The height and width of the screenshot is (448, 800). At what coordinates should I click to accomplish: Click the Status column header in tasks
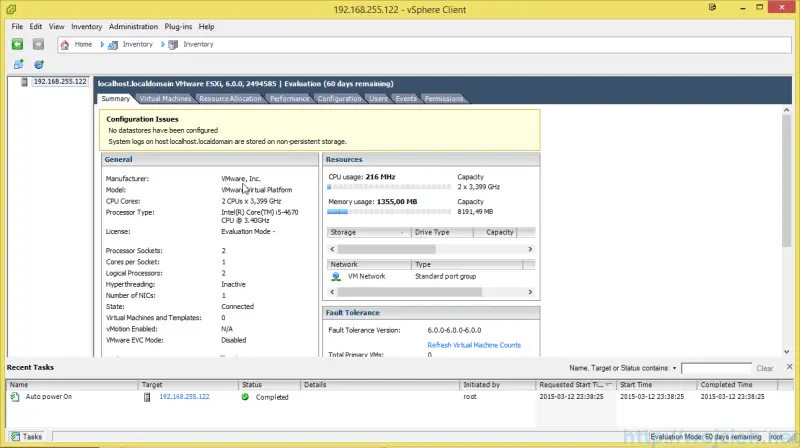[x=269, y=385]
